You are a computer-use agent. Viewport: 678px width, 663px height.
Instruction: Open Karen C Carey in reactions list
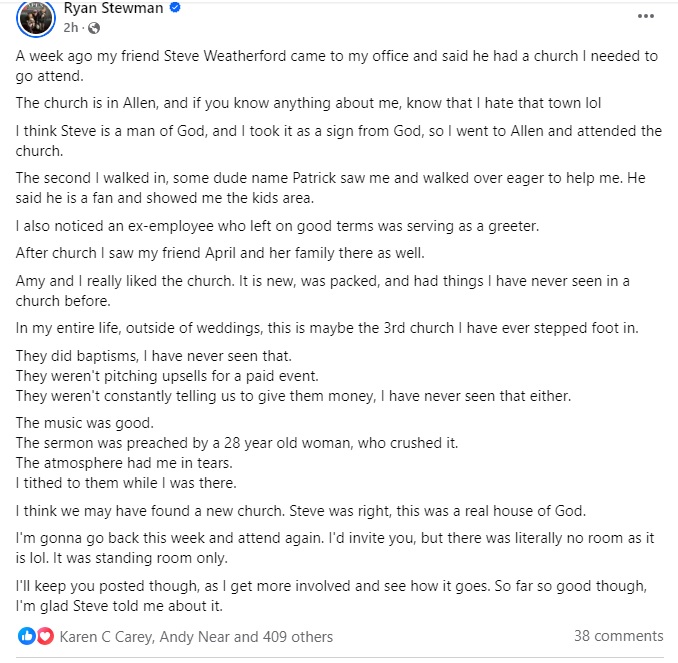coord(106,637)
